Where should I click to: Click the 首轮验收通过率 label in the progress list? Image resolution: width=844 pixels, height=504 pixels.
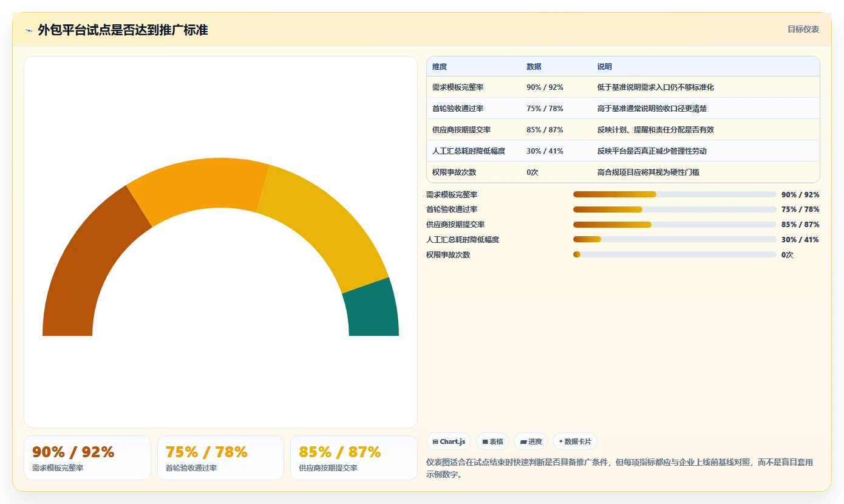452,209
